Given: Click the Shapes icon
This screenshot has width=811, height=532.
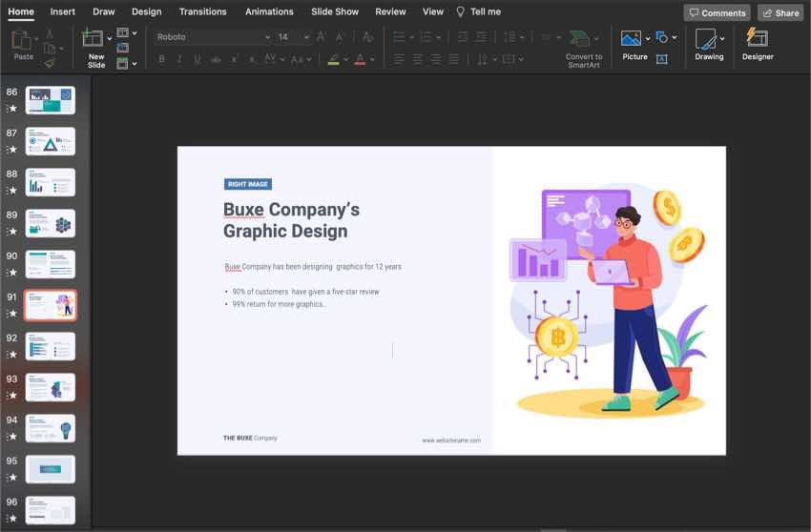Looking at the screenshot, I should [661, 37].
